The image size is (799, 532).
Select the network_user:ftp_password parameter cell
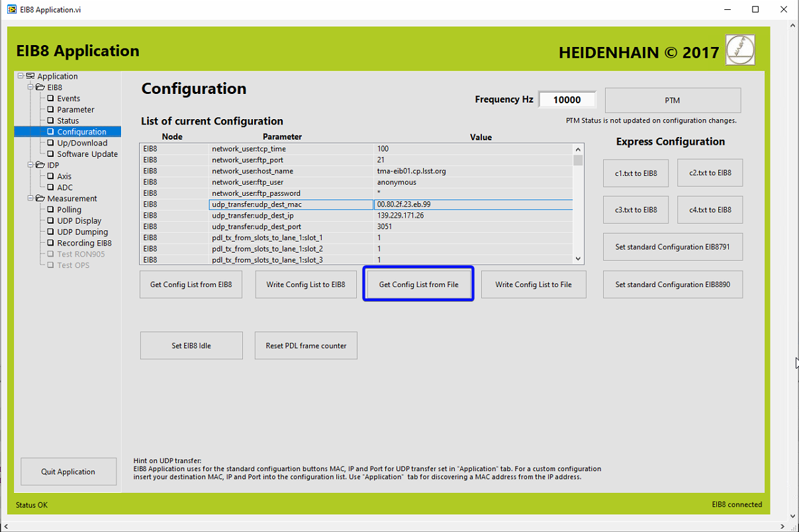[x=291, y=193]
